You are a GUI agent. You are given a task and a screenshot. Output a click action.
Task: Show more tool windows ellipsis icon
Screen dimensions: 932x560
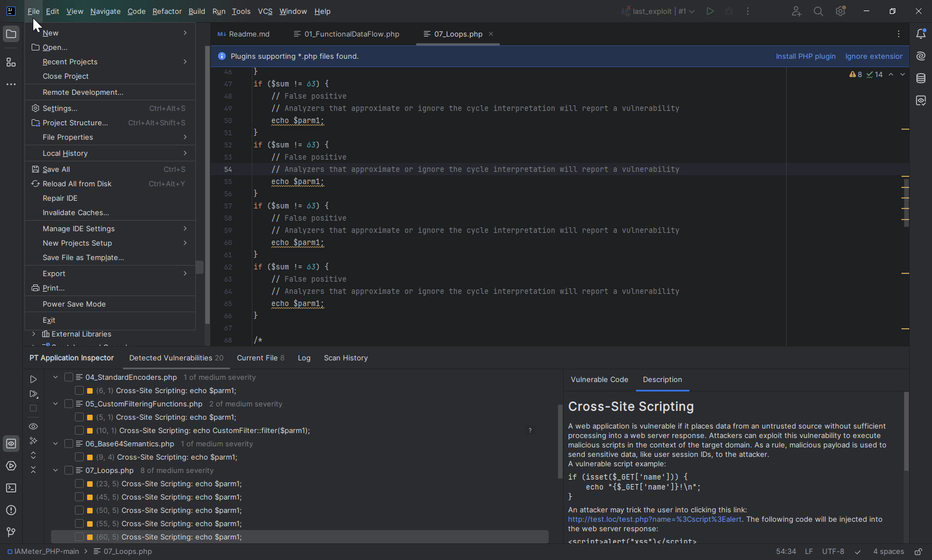11,84
